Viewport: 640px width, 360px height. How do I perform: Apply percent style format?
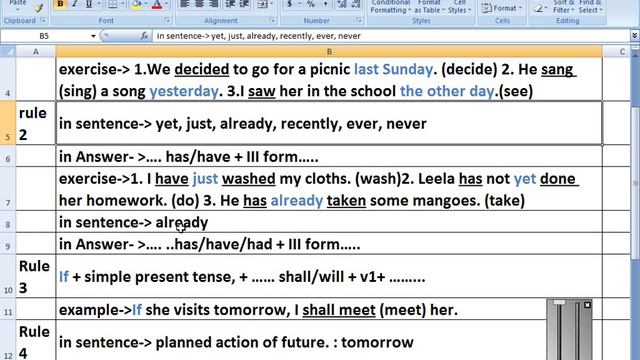point(311,4)
